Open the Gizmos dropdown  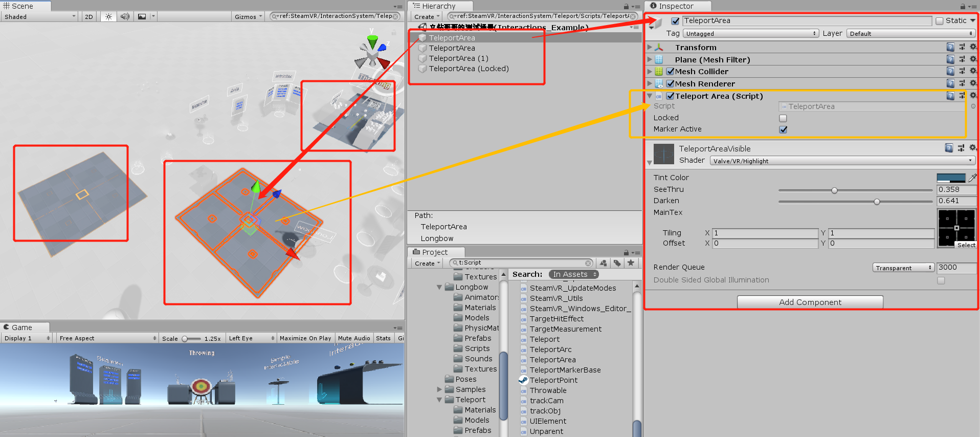pyautogui.click(x=248, y=16)
